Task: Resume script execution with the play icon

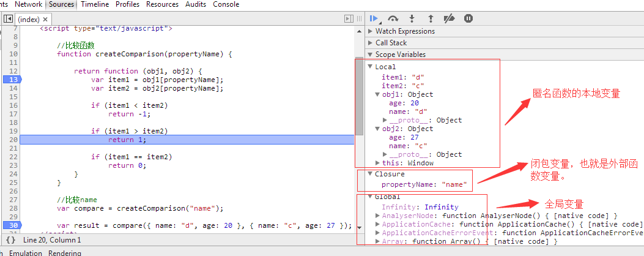Action: [x=374, y=18]
